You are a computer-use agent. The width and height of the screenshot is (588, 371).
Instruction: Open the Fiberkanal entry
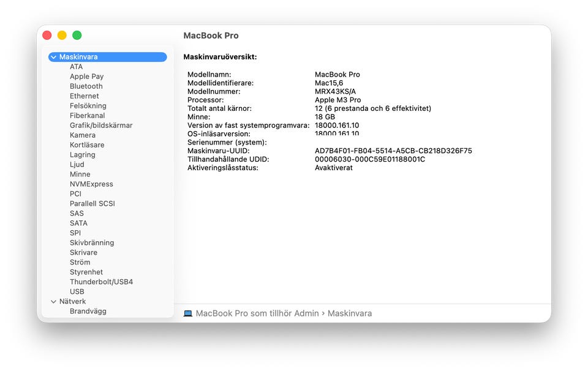click(88, 116)
